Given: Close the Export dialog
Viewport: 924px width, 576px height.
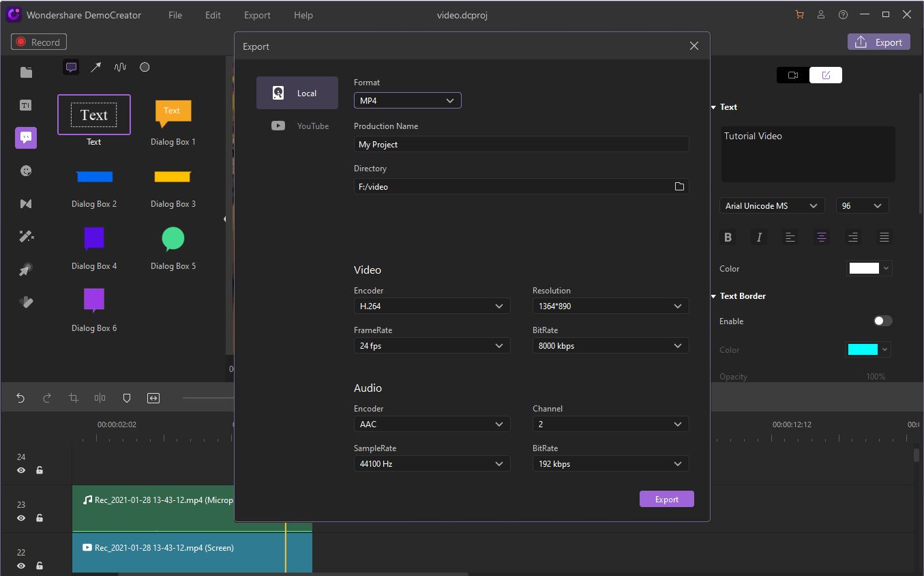Looking at the screenshot, I should (x=694, y=46).
